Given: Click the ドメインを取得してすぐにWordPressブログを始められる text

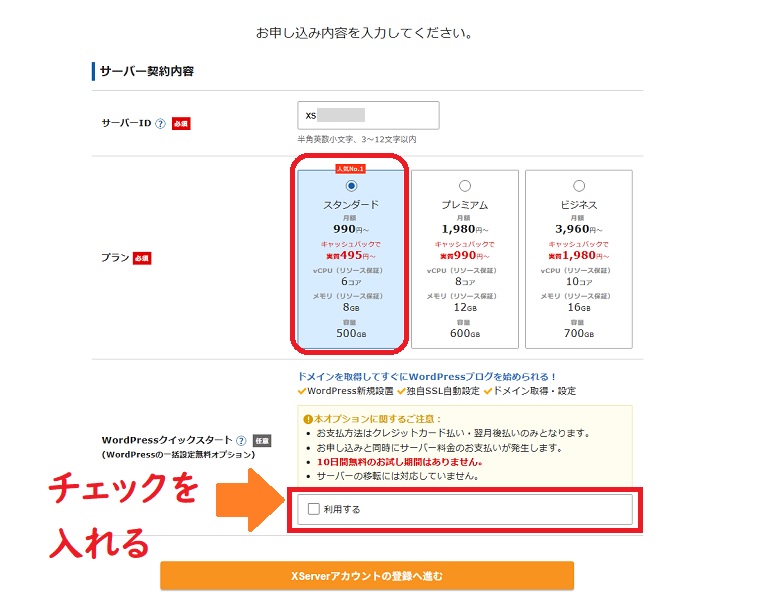Looking at the screenshot, I should pyautogui.click(x=426, y=377).
